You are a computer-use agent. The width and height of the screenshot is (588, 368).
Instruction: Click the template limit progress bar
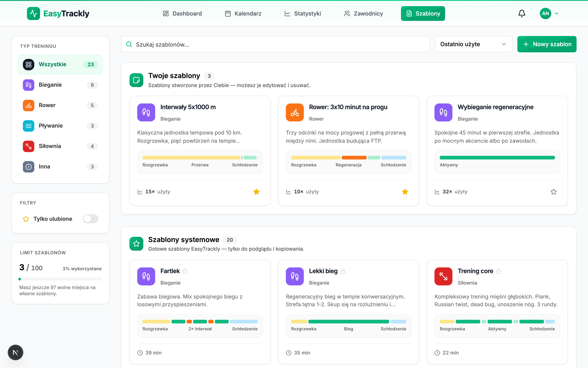pyautogui.click(x=60, y=279)
